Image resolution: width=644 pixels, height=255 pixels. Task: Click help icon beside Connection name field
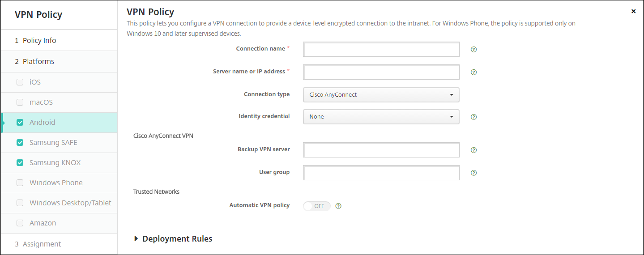(x=473, y=49)
